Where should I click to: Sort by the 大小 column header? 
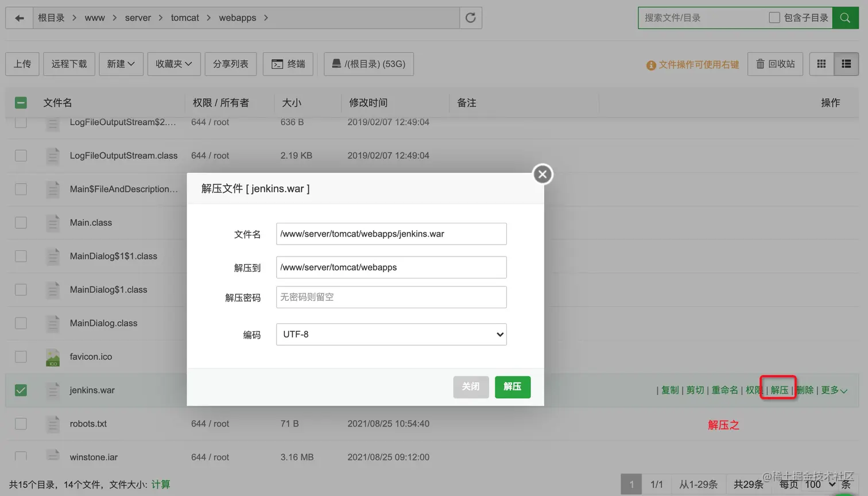(x=292, y=103)
